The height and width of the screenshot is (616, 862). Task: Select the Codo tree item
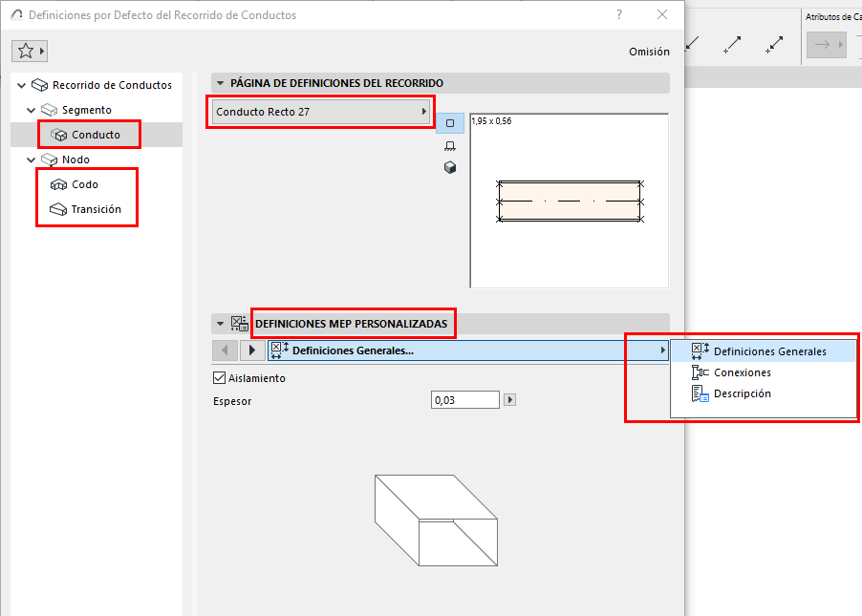85,184
